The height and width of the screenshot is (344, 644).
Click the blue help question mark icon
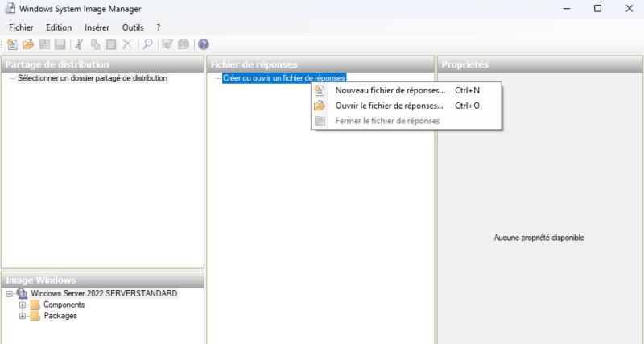pos(204,44)
